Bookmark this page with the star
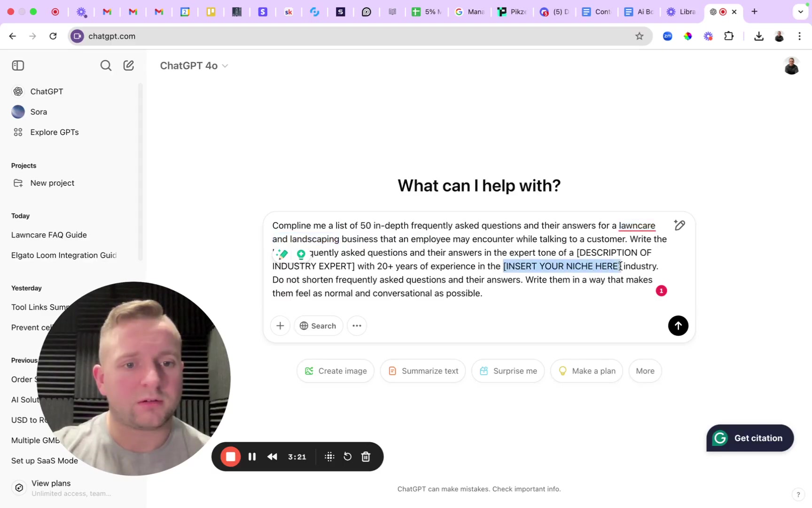812x508 pixels. (639, 36)
